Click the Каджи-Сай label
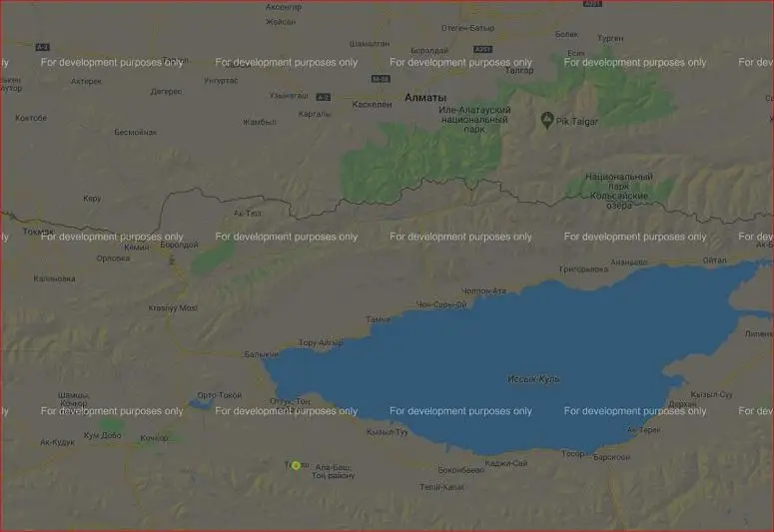774x532 pixels. tap(506, 463)
